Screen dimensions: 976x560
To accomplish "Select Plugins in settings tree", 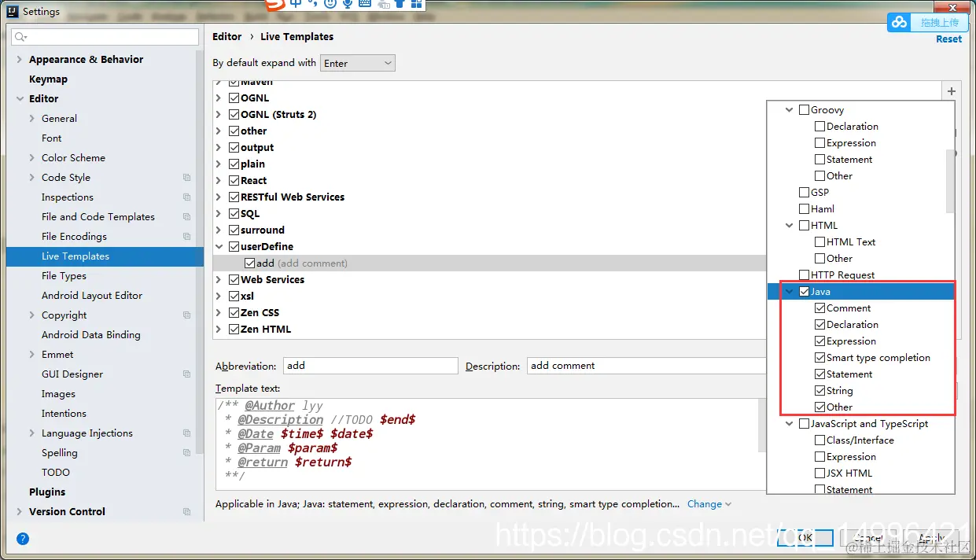I will tap(47, 492).
